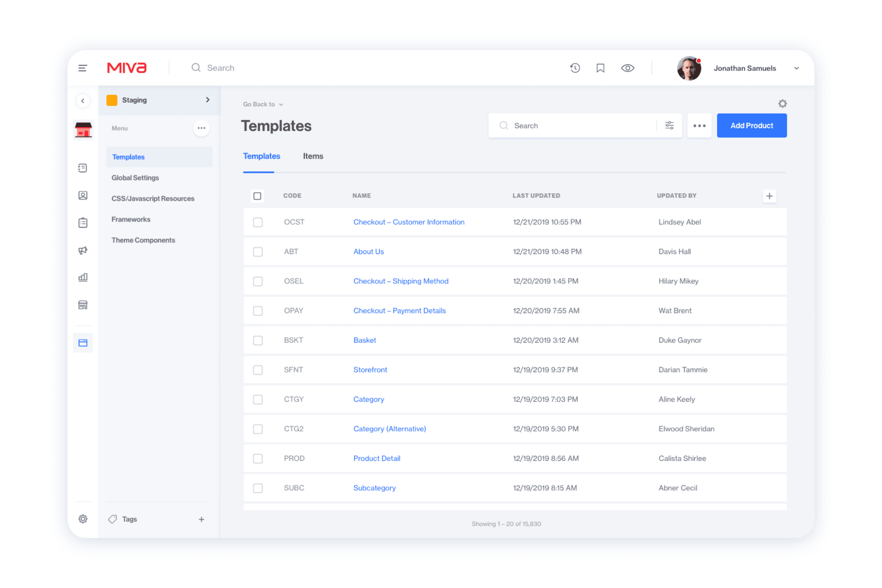The width and height of the screenshot is (882, 588).
Task: Switch to the Items tab
Action: (313, 156)
